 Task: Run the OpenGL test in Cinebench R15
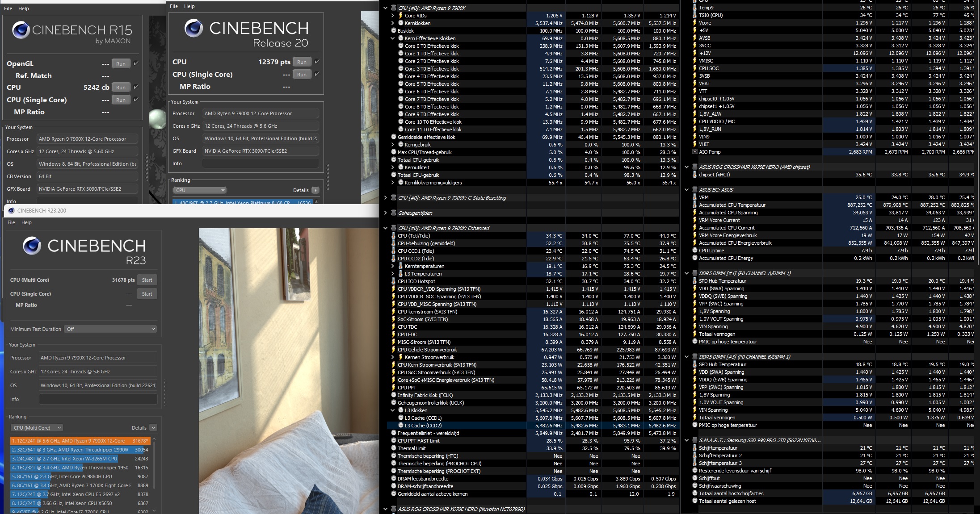coord(121,64)
